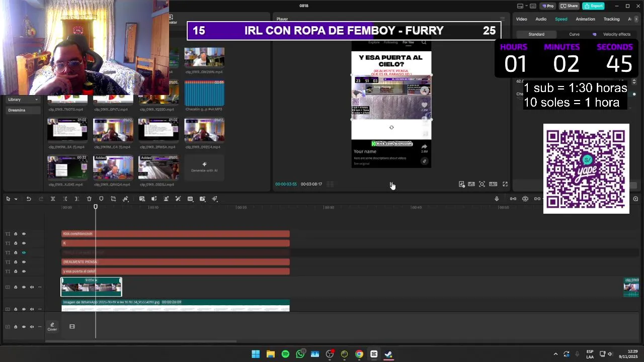
Task: Click the current timecode 00:00:03:55
Action: [x=286, y=184]
